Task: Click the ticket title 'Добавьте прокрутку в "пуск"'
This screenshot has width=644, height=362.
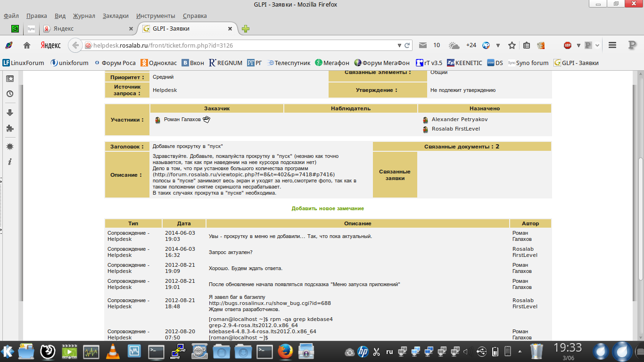Action: click(x=188, y=147)
